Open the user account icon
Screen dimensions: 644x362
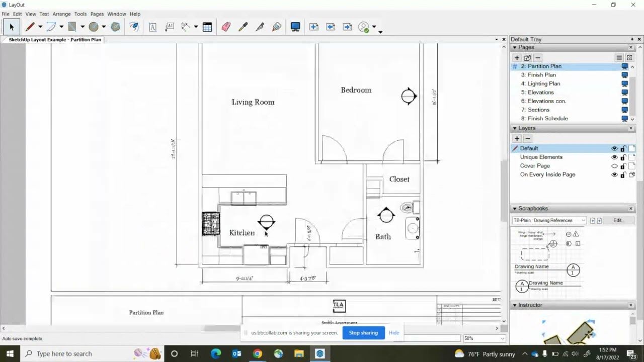364,27
